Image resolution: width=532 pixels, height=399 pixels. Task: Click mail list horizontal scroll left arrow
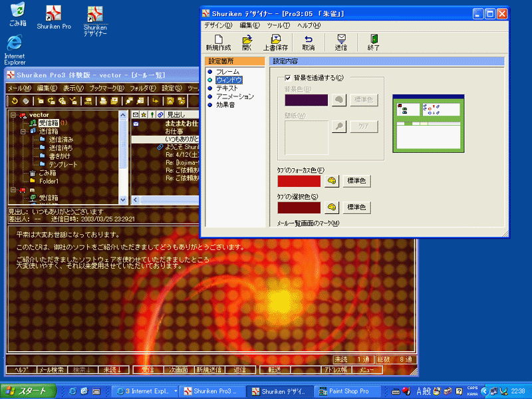pyautogui.click(x=136, y=200)
